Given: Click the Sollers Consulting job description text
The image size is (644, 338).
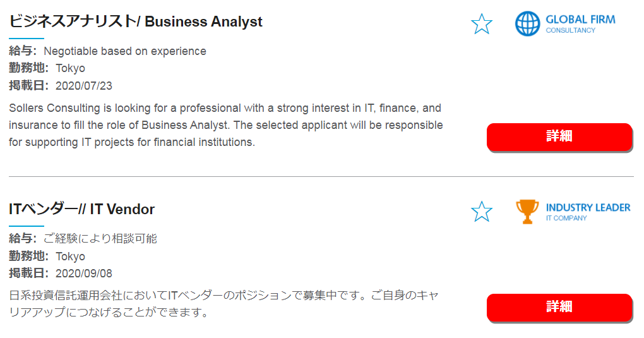Looking at the screenshot, I should (x=226, y=125).
